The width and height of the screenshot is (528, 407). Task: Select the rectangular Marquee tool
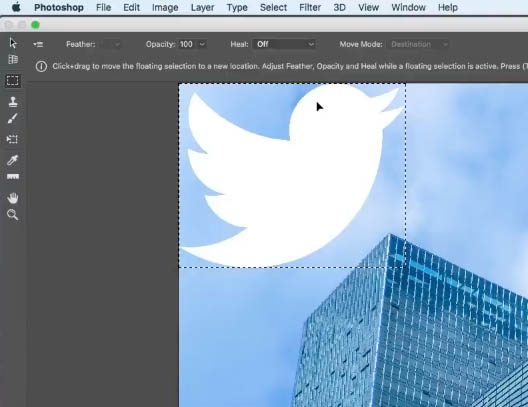13,81
